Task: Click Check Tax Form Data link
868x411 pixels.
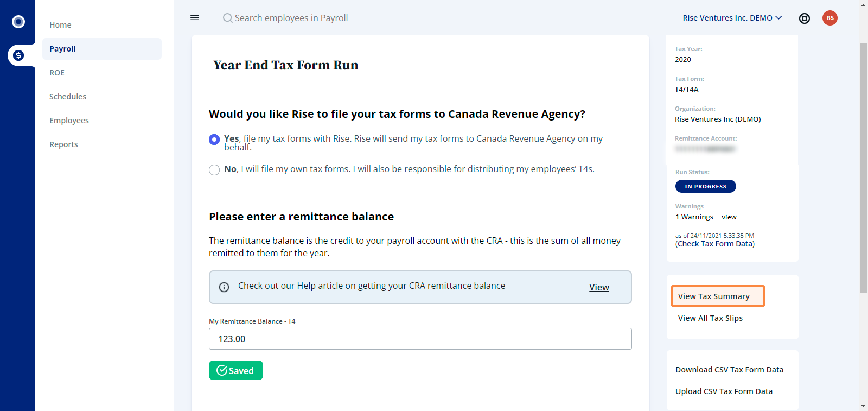Action: click(715, 244)
